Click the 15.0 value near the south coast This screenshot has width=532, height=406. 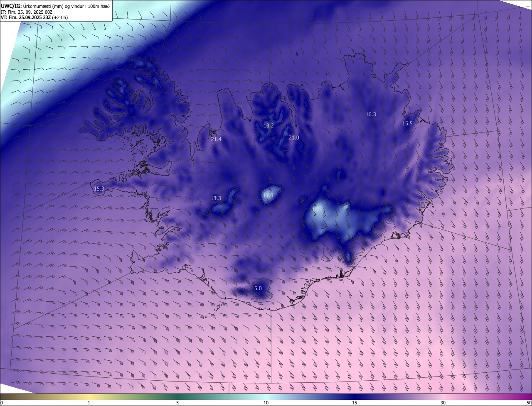[256, 288]
